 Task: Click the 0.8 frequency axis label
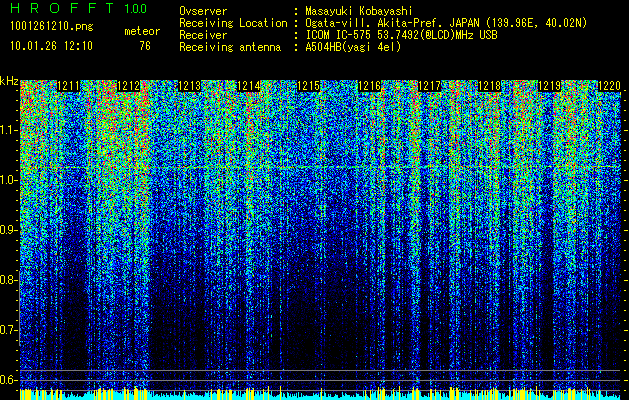[8, 280]
